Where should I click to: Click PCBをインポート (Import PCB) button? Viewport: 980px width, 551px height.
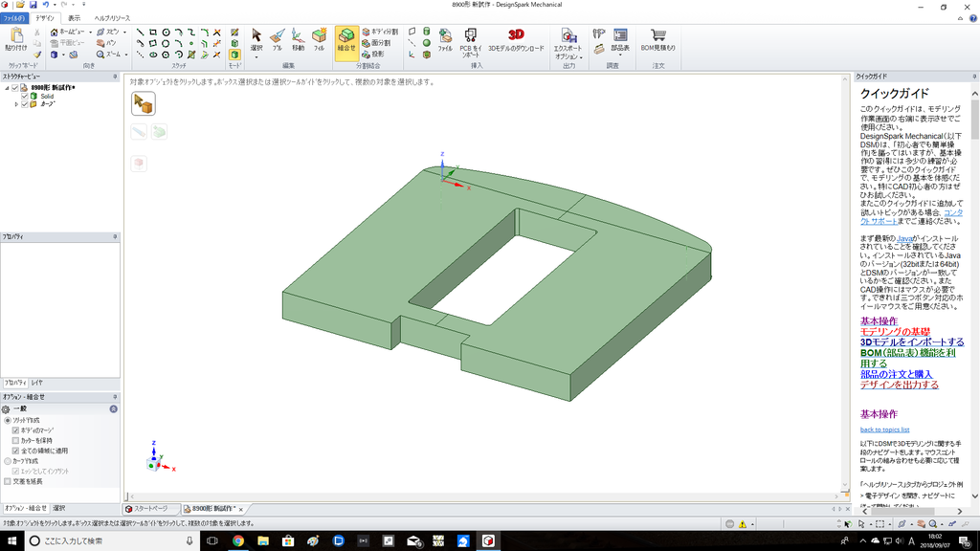pos(471,42)
